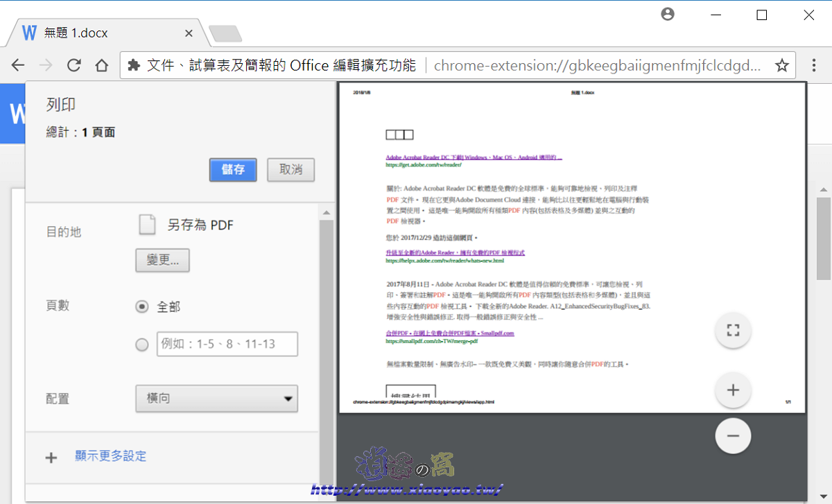Maximize the Chrome window

[x=762, y=15]
